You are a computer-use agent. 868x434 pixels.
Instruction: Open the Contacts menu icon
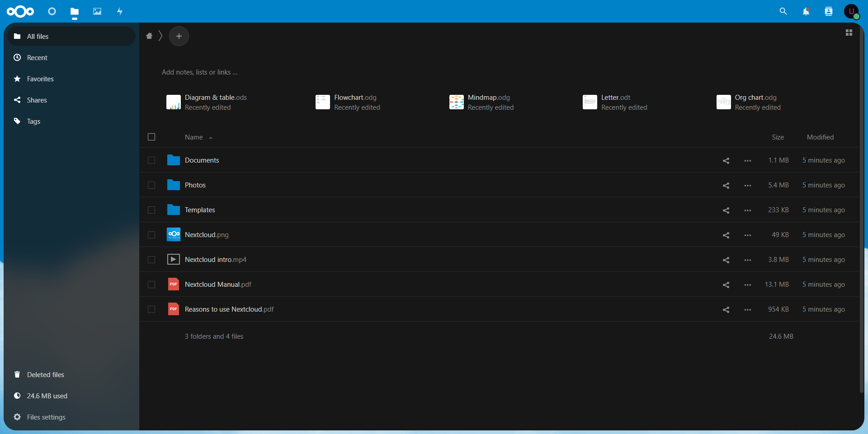pos(828,11)
